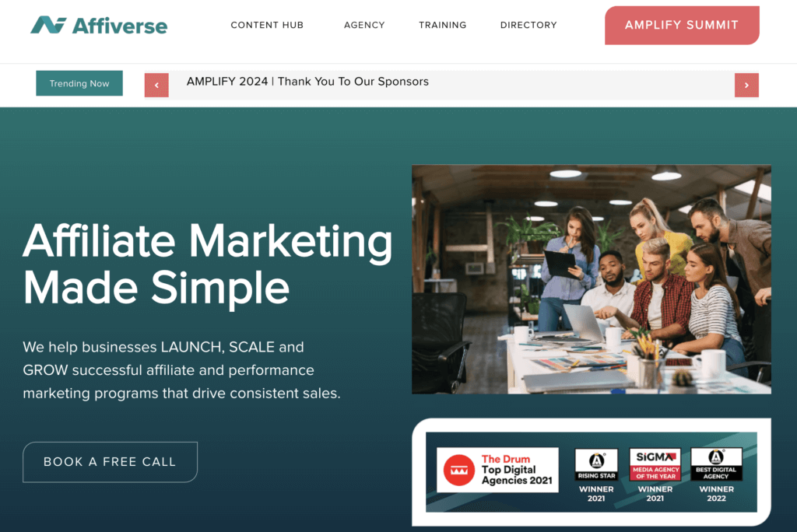Show previous trending headline with left arrow
Screen dimensions: 797x532
tap(156, 85)
